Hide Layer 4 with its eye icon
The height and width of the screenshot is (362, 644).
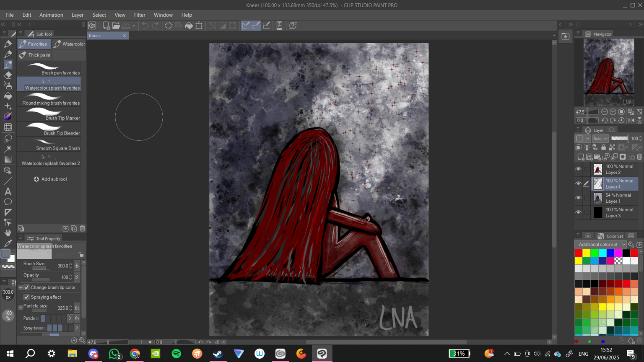point(579,184)
